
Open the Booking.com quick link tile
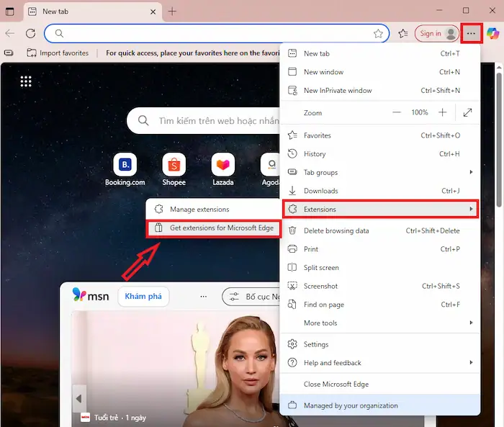pos(125,165)
